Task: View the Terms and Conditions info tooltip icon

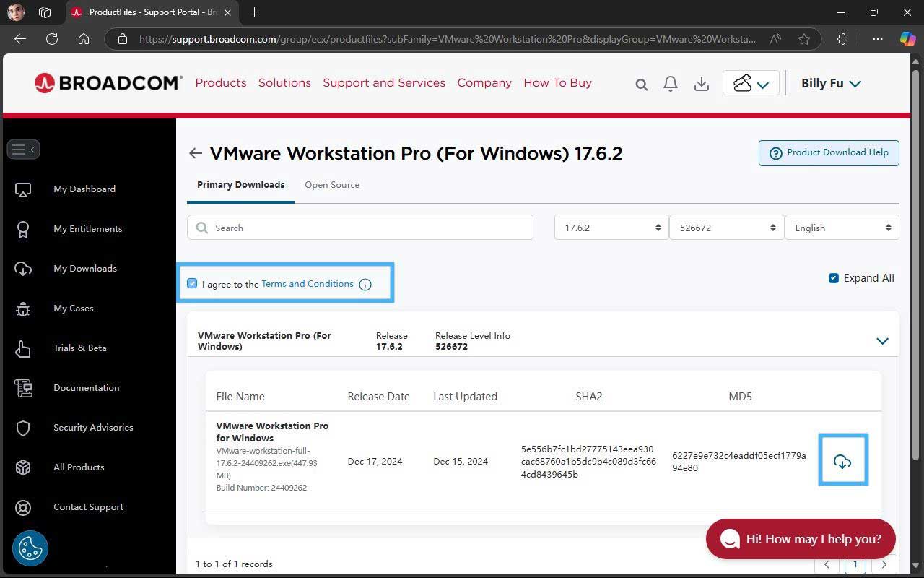Action: click(365, 284)
